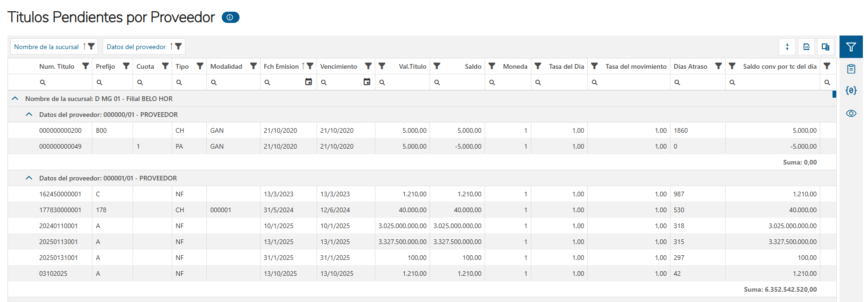Click the curly braces icon in sidebar
The image size is (868, 302).
click(851, 91)
